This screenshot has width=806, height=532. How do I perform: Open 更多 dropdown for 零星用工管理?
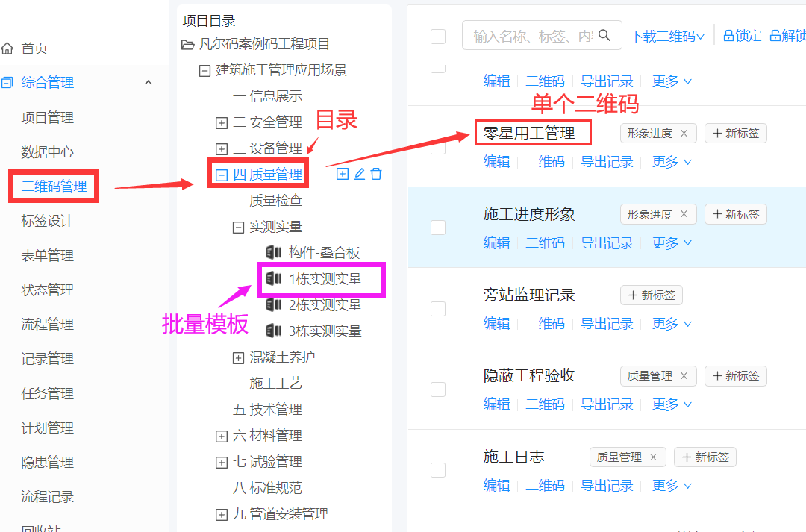672,162
